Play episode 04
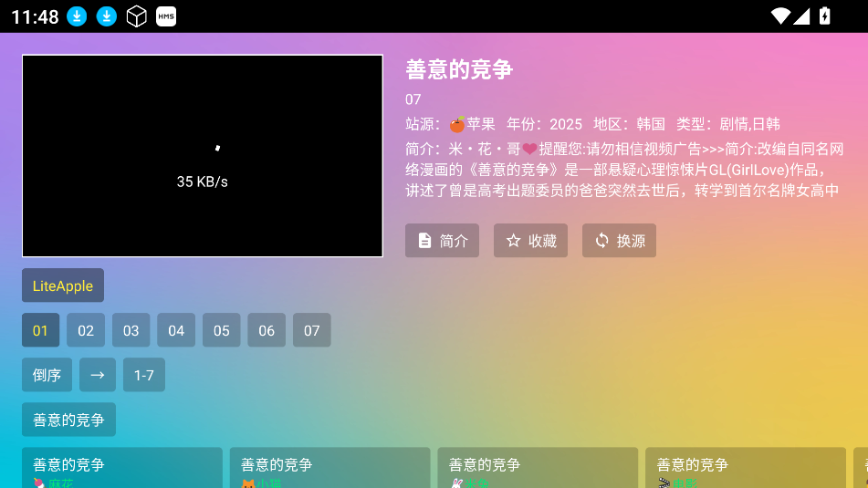 (x=176, y=330)
